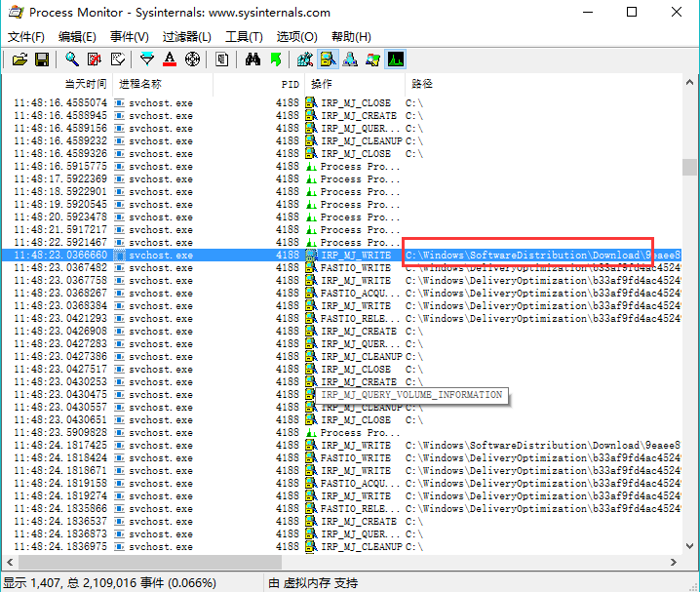Click the 当天时间 column header

(x=58, y=84)
